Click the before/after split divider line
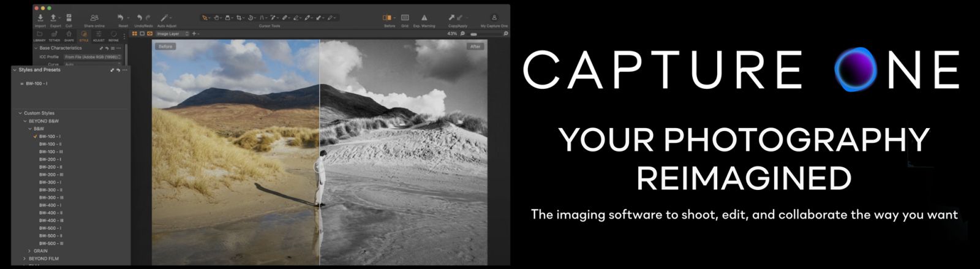980x269 pixels. pos(320,153)
